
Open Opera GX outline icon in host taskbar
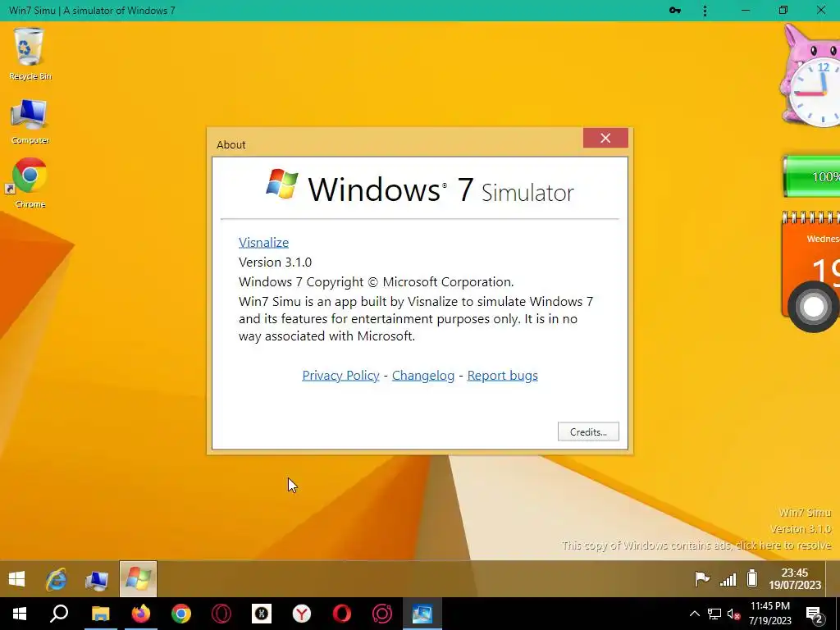coord(221,614)
